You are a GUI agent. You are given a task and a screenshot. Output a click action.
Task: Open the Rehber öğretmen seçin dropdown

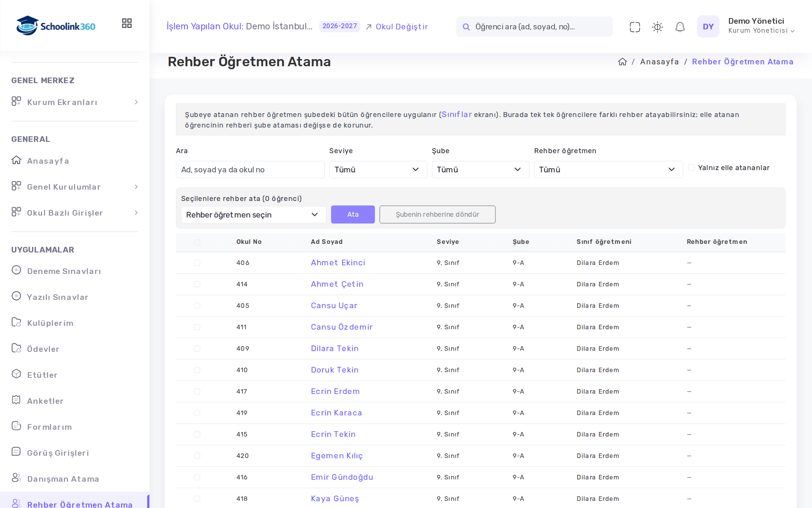[253, 214]
